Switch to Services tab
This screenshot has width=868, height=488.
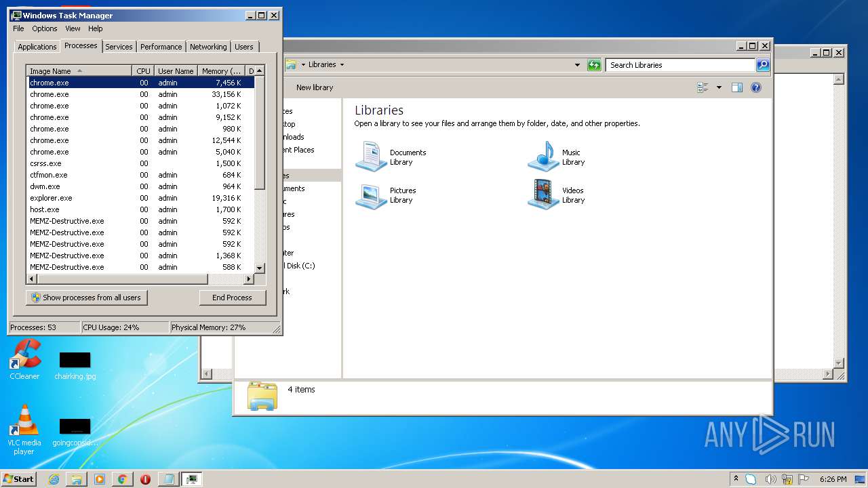119,47
